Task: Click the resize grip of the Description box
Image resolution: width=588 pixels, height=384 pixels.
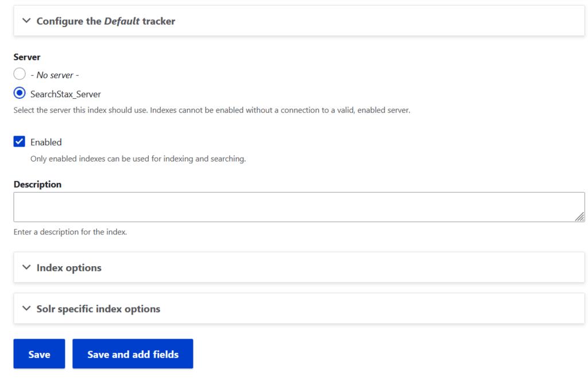Action: (x=579, y=216)
